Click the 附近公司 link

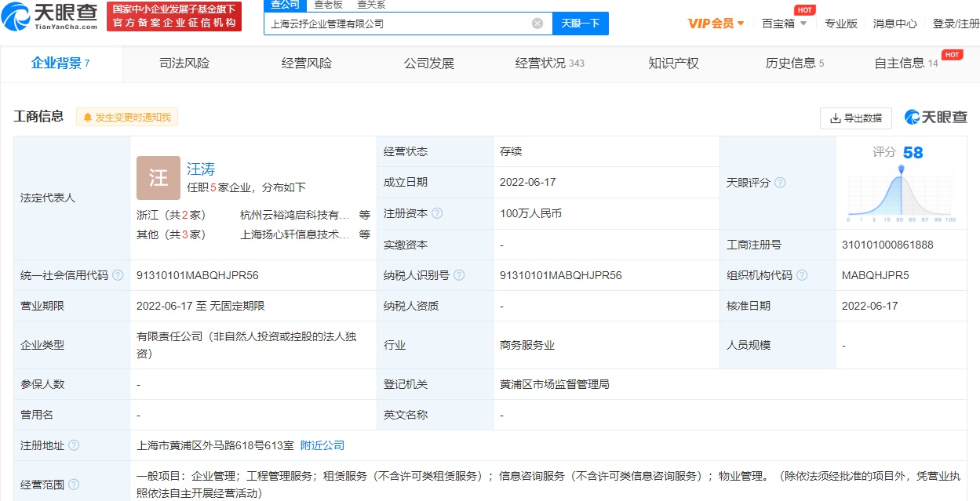pos(322,445)
